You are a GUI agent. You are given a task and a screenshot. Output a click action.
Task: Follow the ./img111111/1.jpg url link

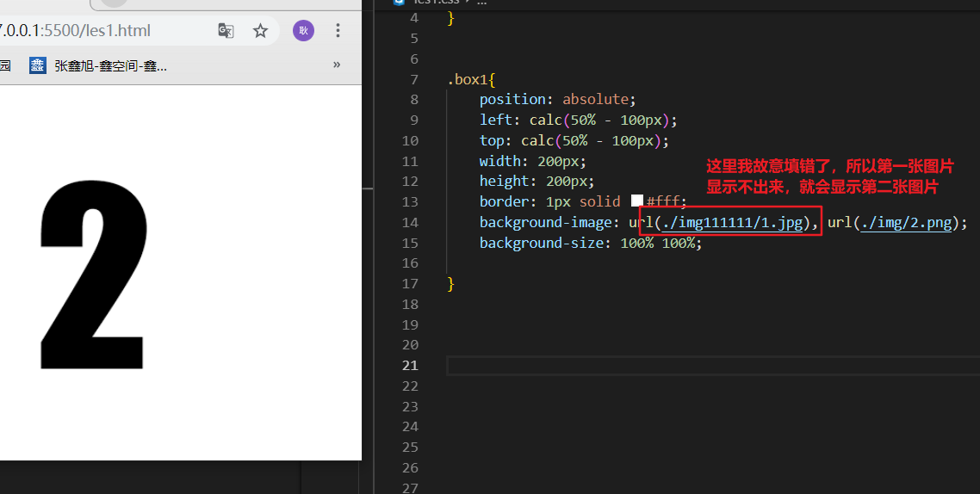click(732, 223)
